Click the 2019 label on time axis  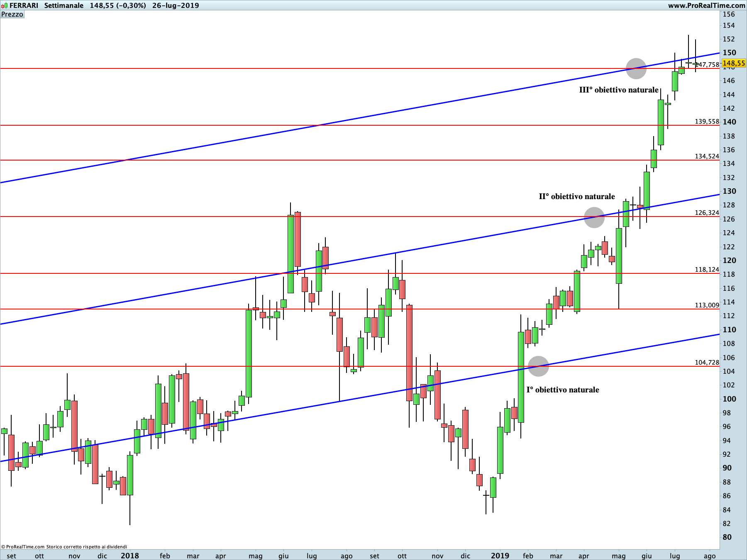coord(500,555)
